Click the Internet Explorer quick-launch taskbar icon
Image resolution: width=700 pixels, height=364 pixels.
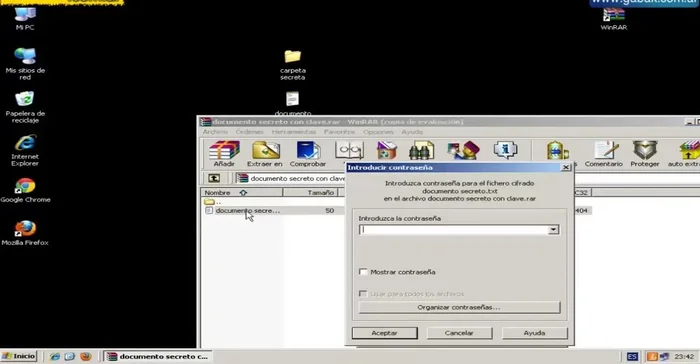(55, 356)
